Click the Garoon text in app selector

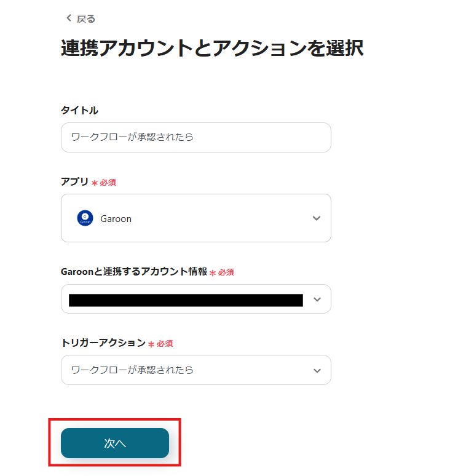pyautogui.click(x=116, y=218)
